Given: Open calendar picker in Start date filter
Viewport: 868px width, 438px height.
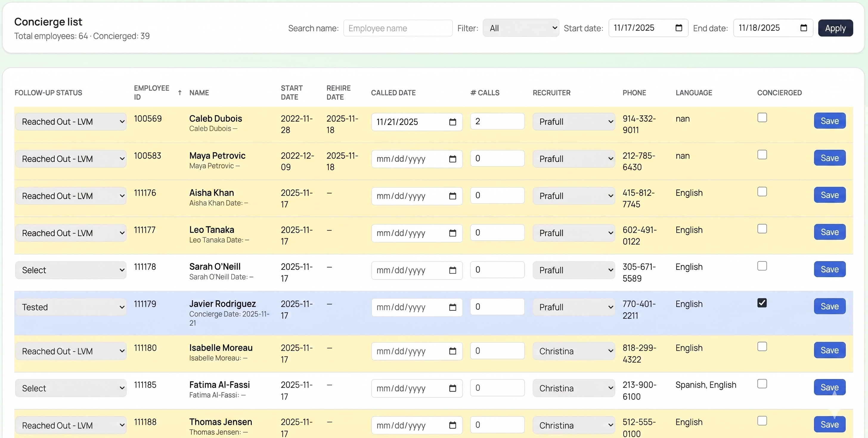Looking at the screenshot, I should (x=679, y=28).
